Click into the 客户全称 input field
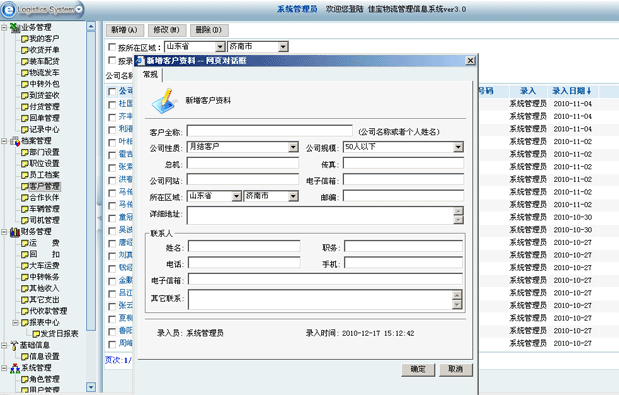 click(270, 131)
